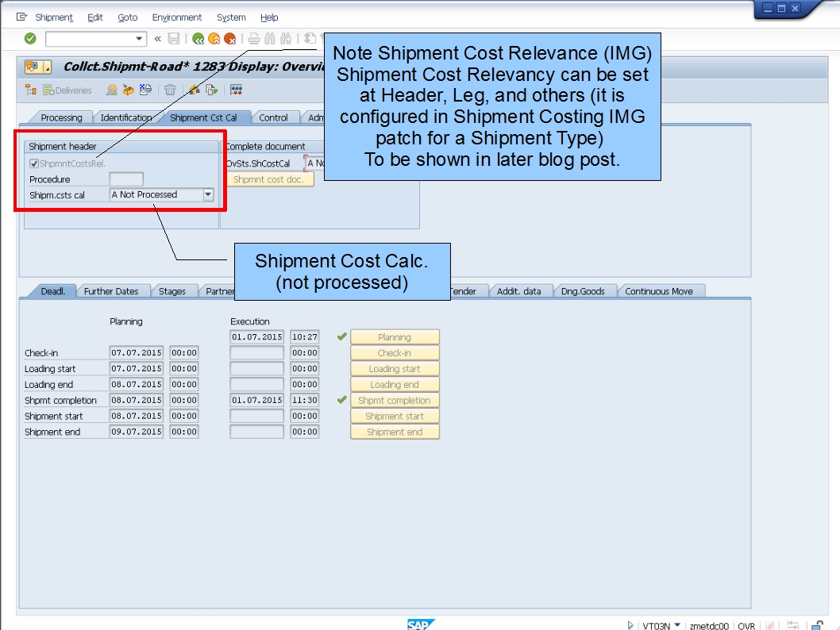840x630 pixels.
Task: Open the Edit menu
Action: 94,17
